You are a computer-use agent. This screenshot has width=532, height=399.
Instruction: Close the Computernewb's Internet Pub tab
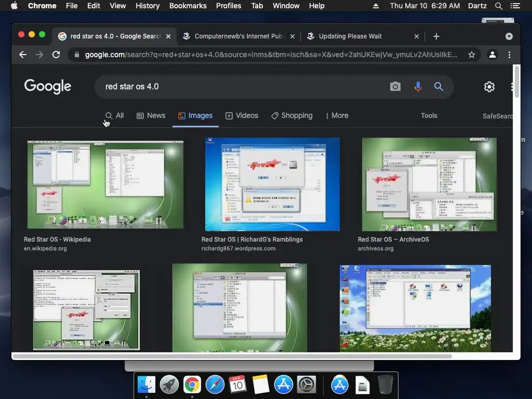292,36
